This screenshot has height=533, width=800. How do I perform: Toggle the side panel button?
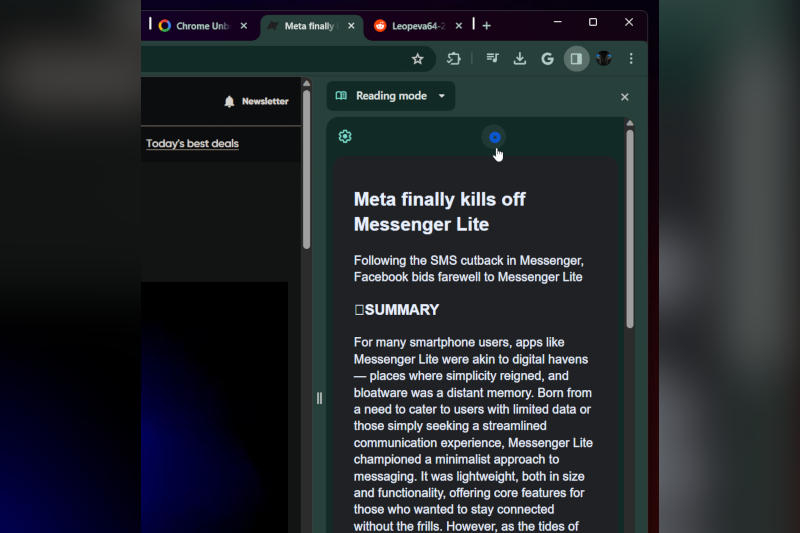576,59
